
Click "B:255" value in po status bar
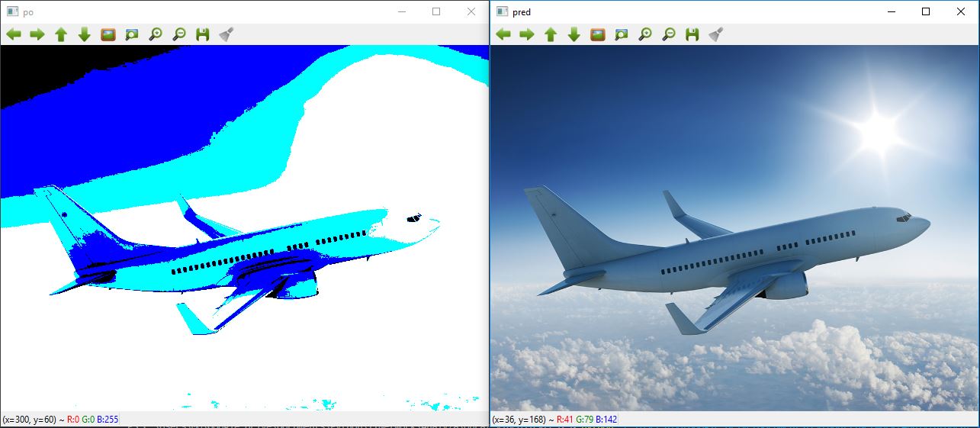[x=108, y=420]
